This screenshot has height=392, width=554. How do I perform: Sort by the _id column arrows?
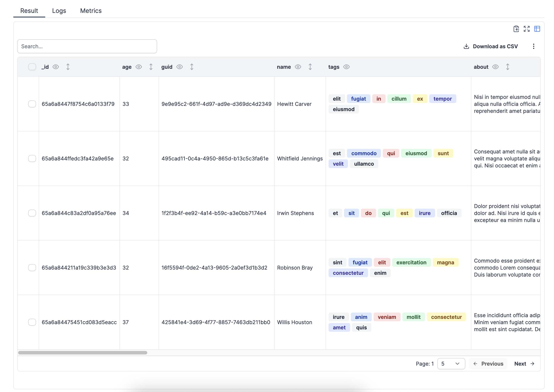click(x=68, y=67)
